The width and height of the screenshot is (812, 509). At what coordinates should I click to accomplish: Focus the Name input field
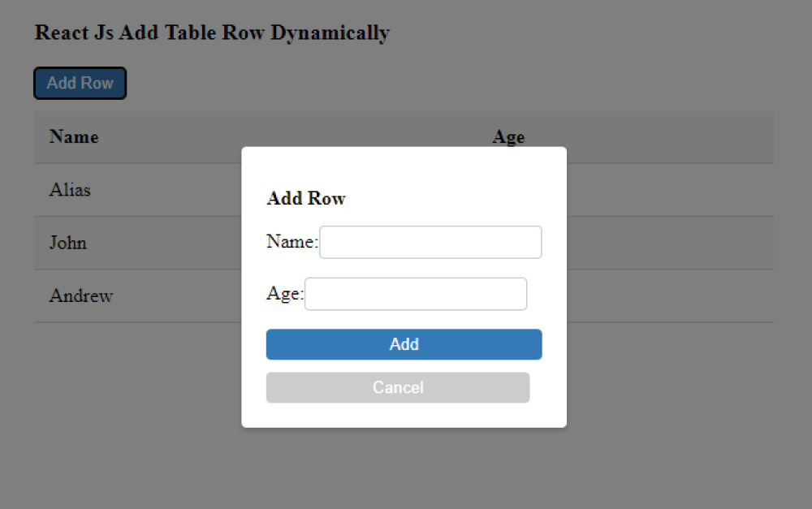click(x=430, y=242)
